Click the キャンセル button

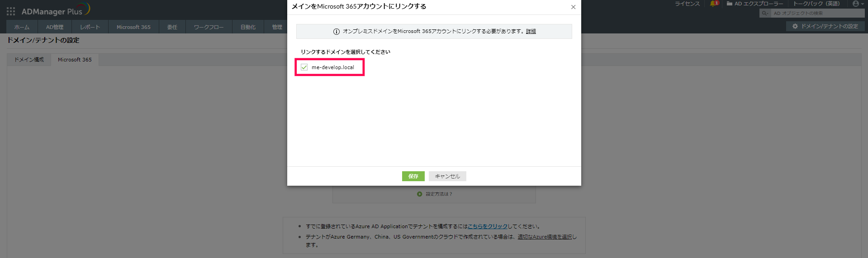pos(447,176)
